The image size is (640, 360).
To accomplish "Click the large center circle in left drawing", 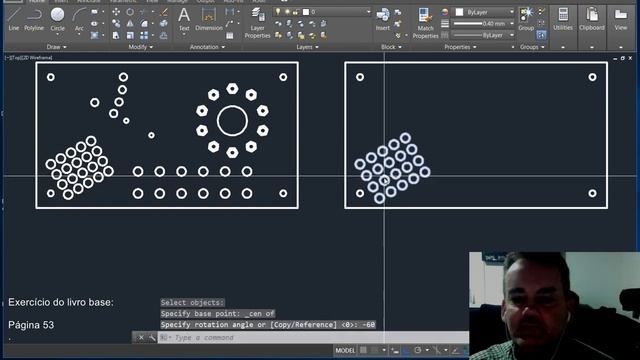I will pos(232,121).
